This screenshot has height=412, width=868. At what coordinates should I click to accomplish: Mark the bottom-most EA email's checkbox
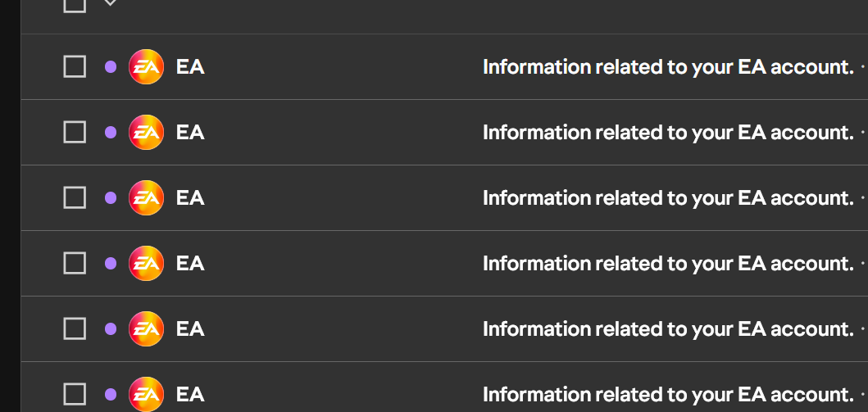coord(75,394)
